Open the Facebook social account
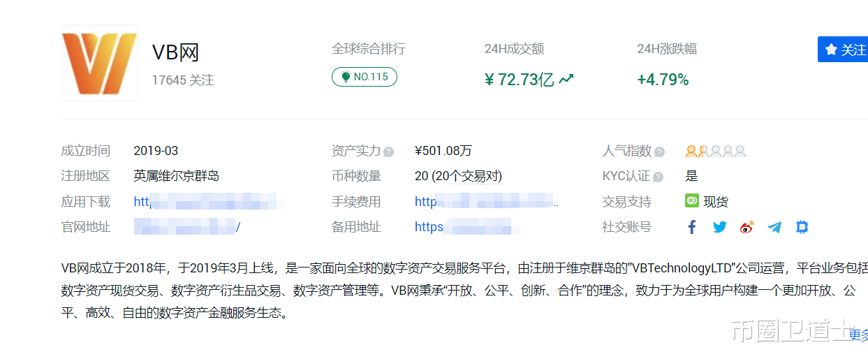 coord(691,227)
